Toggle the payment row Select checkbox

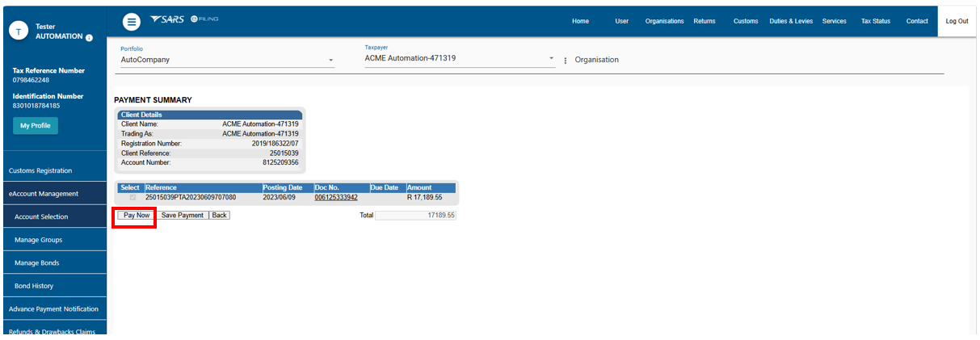tap(132, 197)
